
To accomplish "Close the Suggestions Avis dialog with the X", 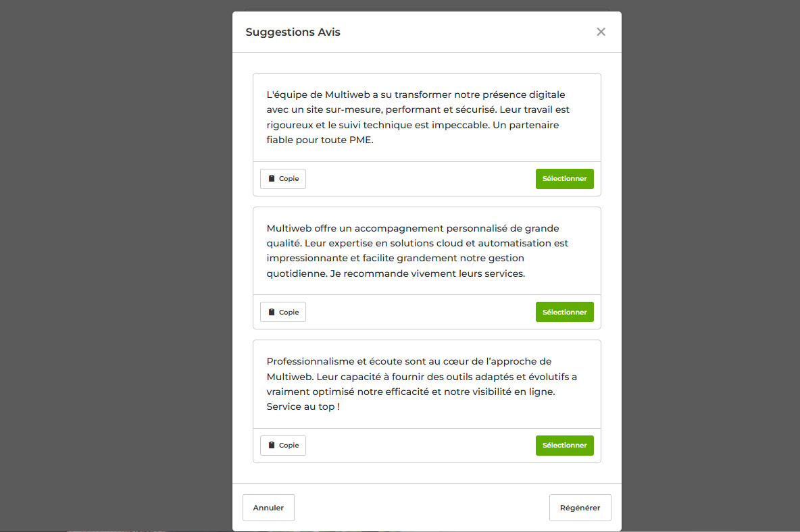I will 601,32.
